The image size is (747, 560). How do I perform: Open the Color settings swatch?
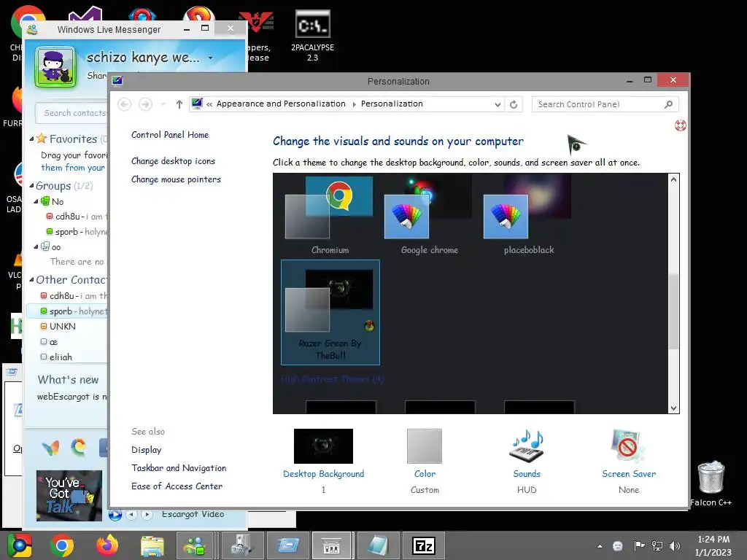click(425, 446)
